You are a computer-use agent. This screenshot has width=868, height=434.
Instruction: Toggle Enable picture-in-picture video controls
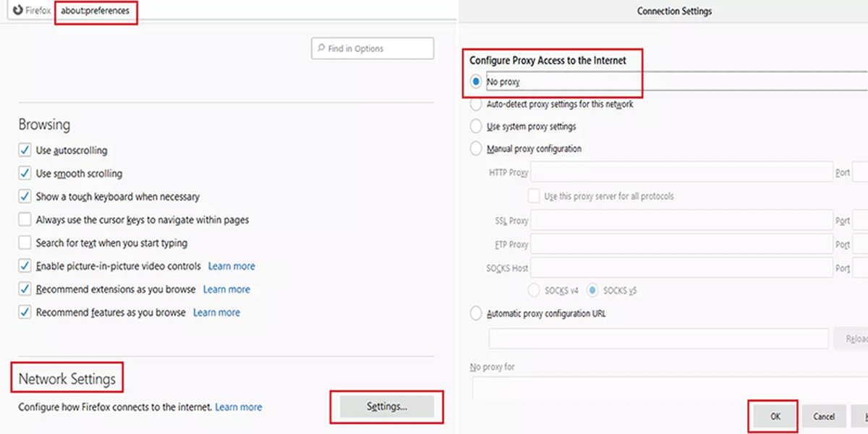pyautogui.click(x=25, y=266)
